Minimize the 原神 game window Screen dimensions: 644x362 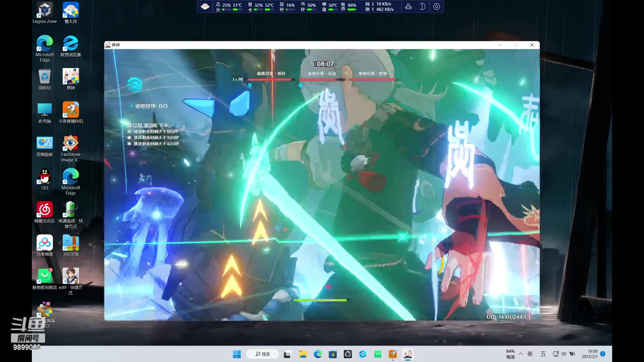pos(500,45)
